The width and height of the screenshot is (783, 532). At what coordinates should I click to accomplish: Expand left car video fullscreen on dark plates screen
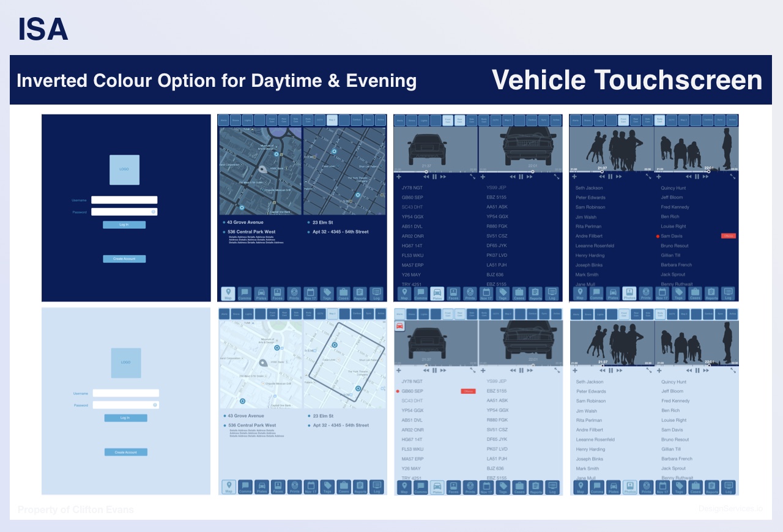(x=473, y=177)
